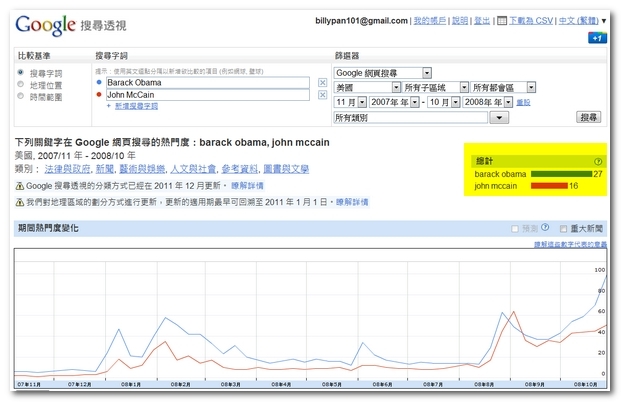The image size is (621, 402).
Task: Click the 重設 link
Action: (523, 103)
